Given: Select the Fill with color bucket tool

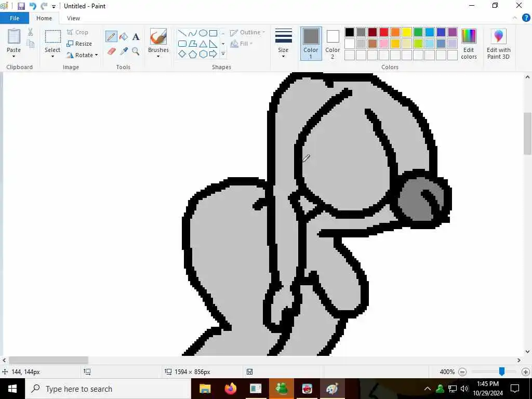Looking at the screenshot, I should (124, 36).
